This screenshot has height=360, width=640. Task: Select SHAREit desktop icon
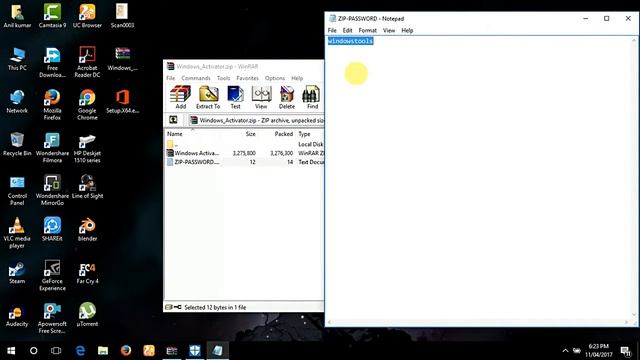(x=52, y=230)
